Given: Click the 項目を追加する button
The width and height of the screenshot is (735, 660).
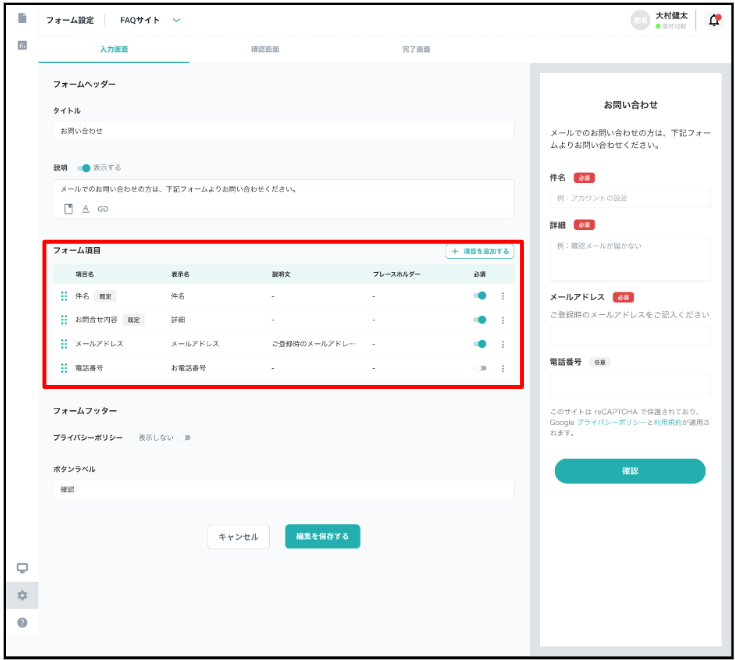Looking at the screenshot, I should pyautogui.click(x=480, y=252).
